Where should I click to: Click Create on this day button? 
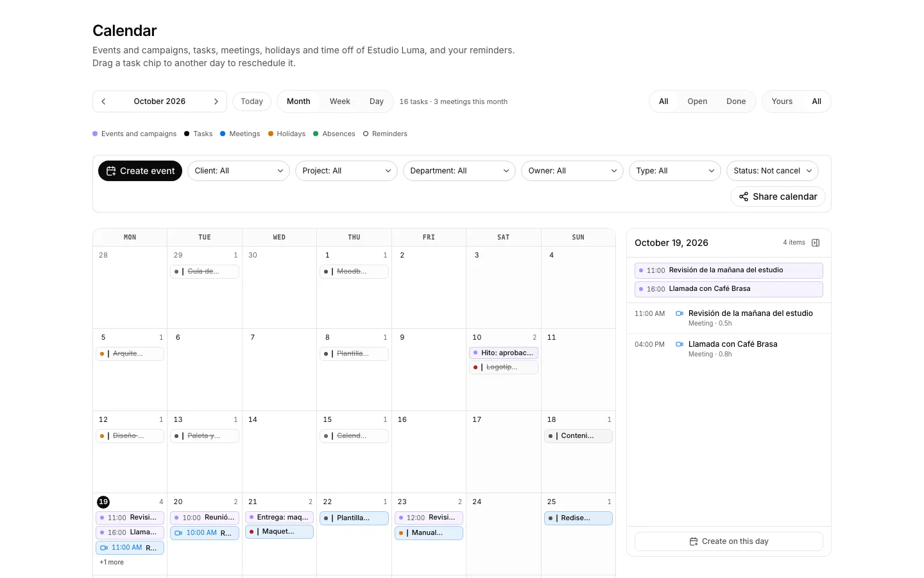(x=729, y=541)
